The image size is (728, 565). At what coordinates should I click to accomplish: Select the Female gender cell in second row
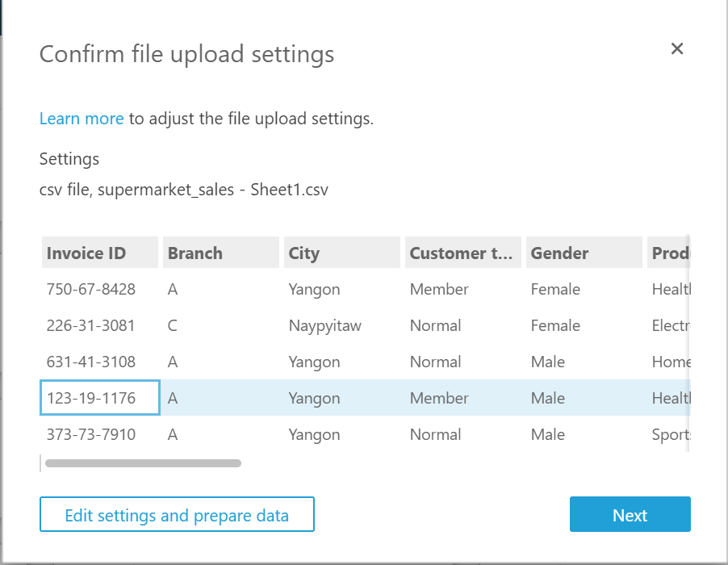click(556, 325)
